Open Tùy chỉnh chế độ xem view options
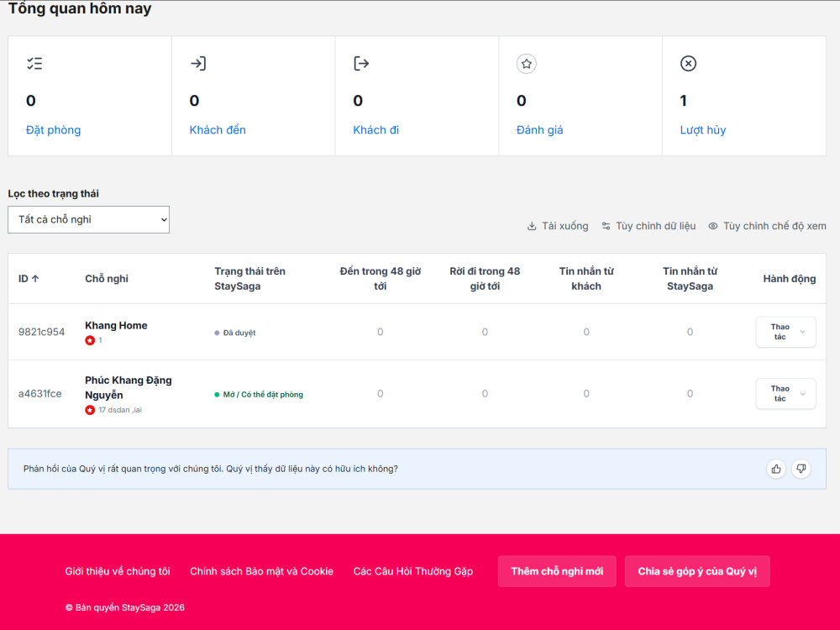The height and width of the screenshot is (630, 840). 767,226
